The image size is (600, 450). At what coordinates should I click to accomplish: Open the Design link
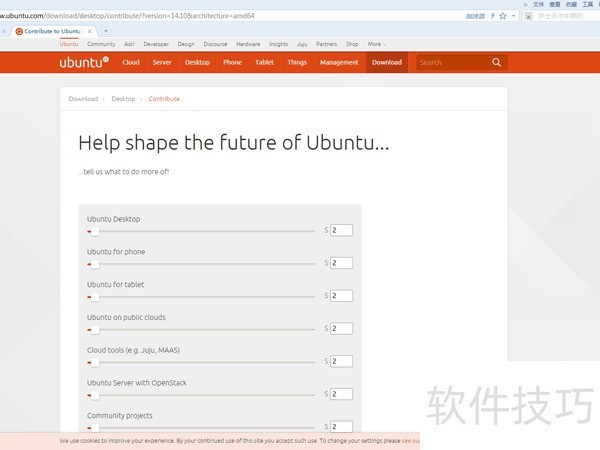pos(186,44)
